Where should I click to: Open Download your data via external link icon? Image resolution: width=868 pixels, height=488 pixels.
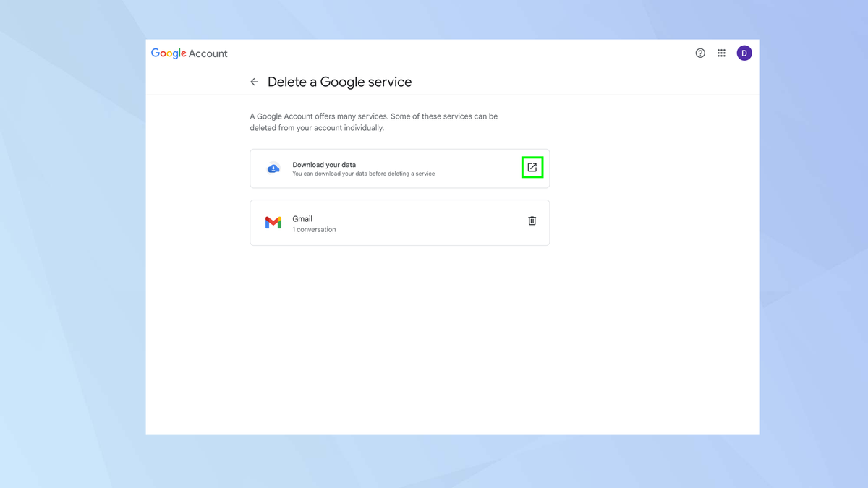tap(532, 167)
